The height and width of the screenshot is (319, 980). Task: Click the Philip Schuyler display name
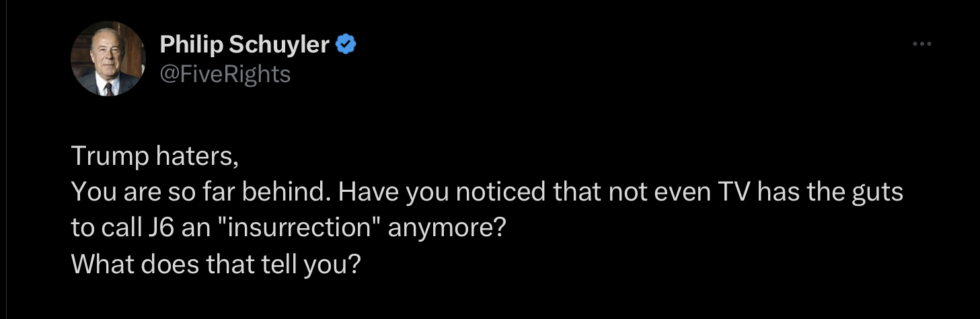(245, 45)
